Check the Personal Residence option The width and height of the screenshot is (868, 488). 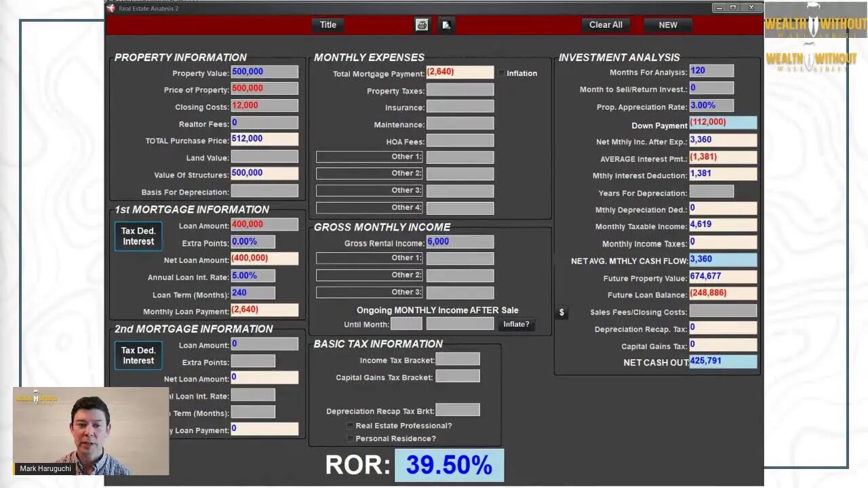click(x=350, y=439)
